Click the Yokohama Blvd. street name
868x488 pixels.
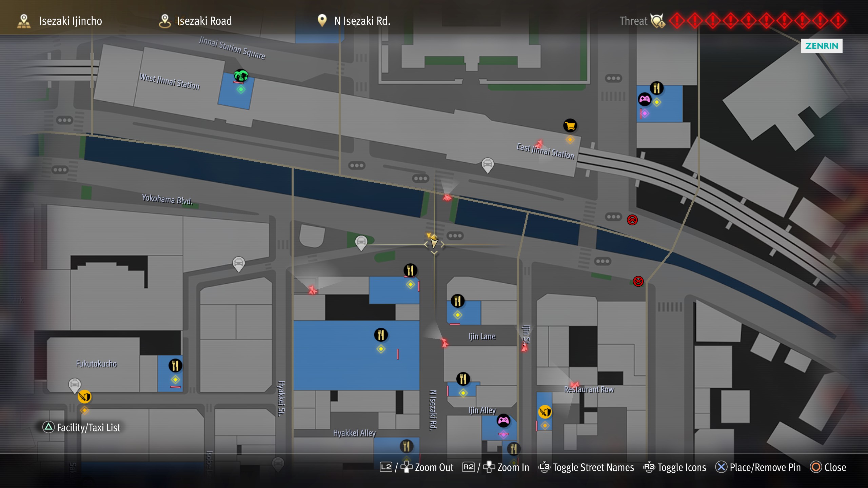click(167, 199)
